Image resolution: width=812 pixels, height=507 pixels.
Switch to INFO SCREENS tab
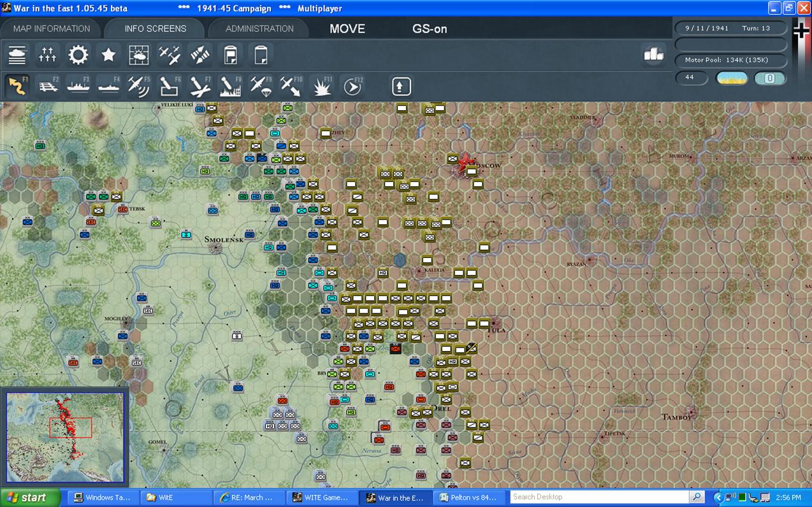[x=156, y=29]
